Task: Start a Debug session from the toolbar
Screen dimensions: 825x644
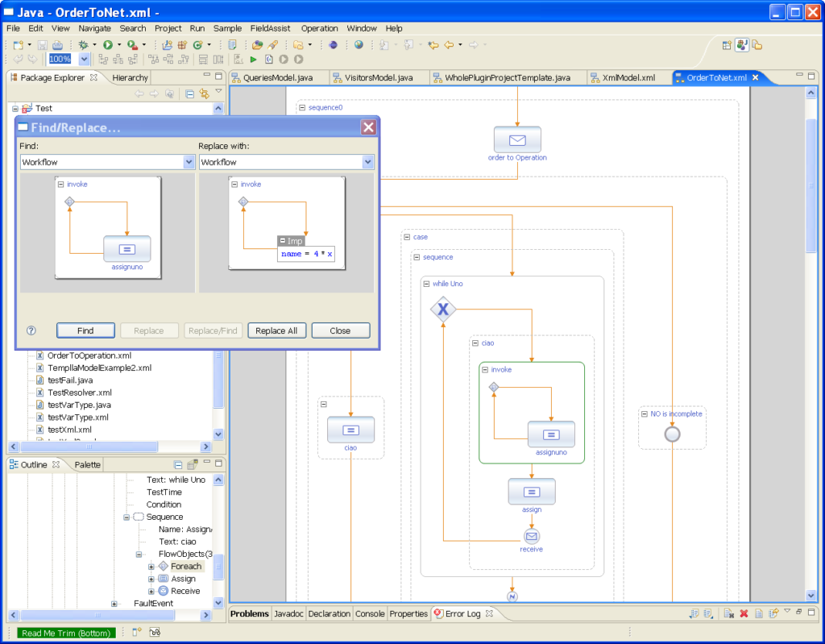Action: tap(83, 45)
